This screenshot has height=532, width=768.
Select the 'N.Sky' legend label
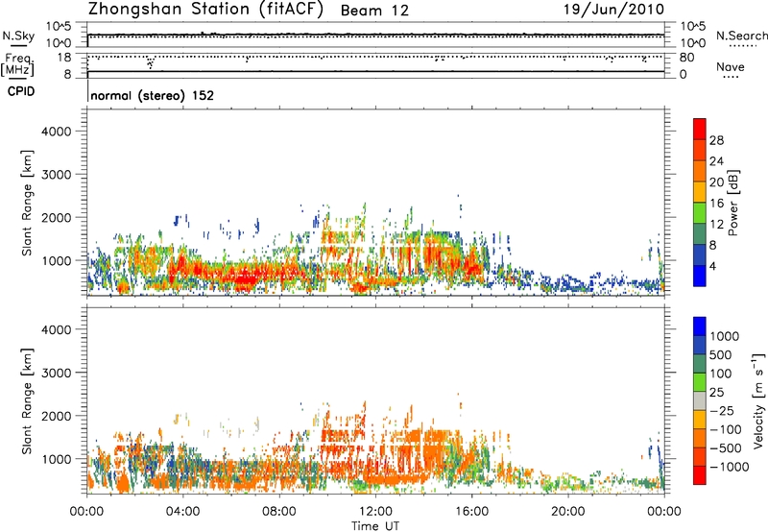click(x=18, y=36)
